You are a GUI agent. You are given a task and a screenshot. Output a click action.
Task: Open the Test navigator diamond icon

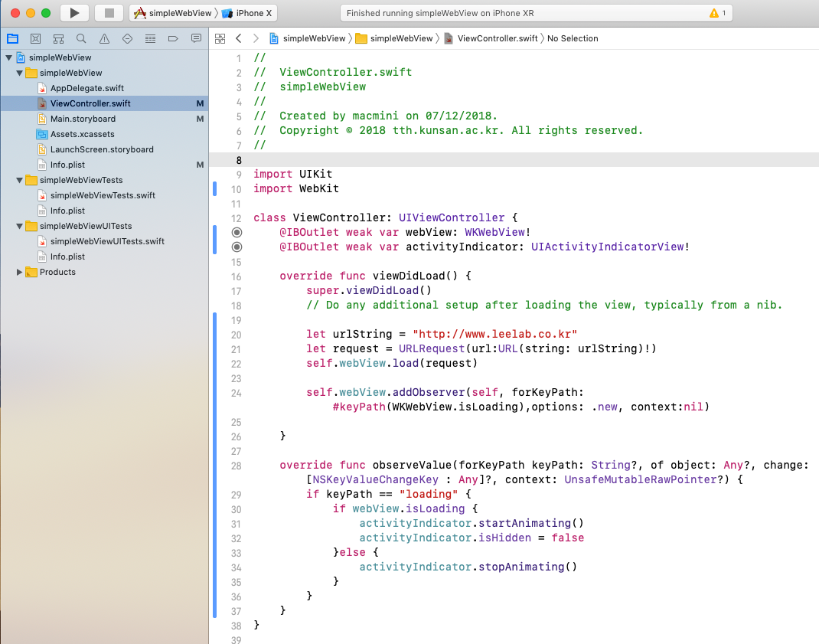coord(127,38)
